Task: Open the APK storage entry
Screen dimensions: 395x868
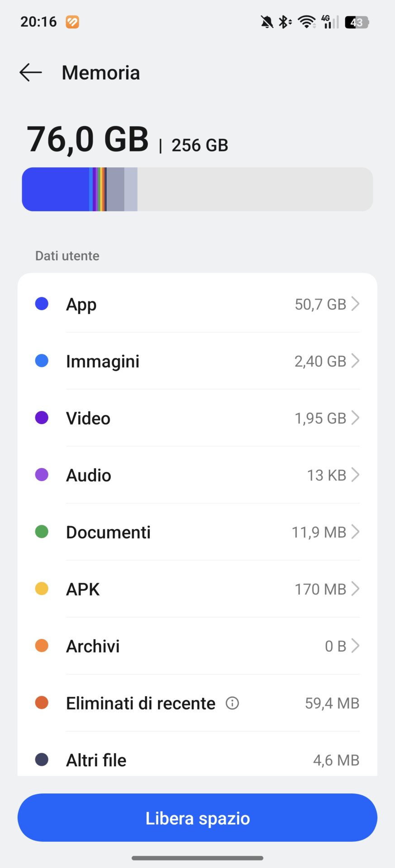Action: [x=197, y=589]
